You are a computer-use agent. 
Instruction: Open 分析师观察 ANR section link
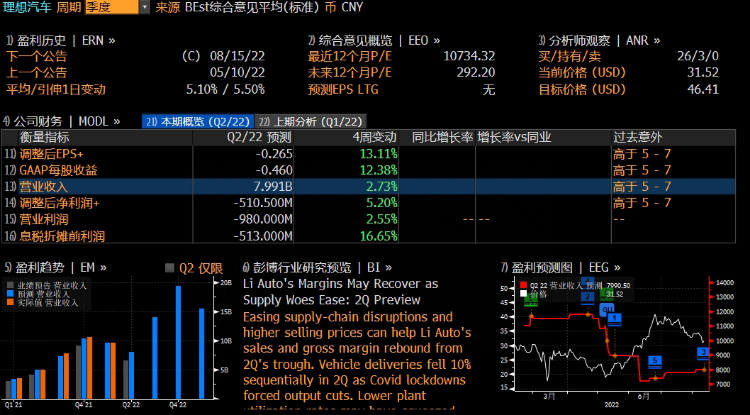pos(599,41)
